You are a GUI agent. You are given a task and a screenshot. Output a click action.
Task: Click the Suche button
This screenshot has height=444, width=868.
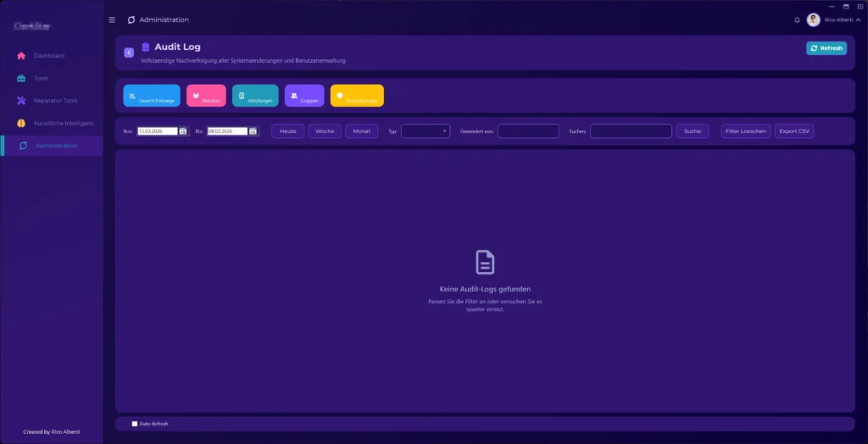click(693, 131)
